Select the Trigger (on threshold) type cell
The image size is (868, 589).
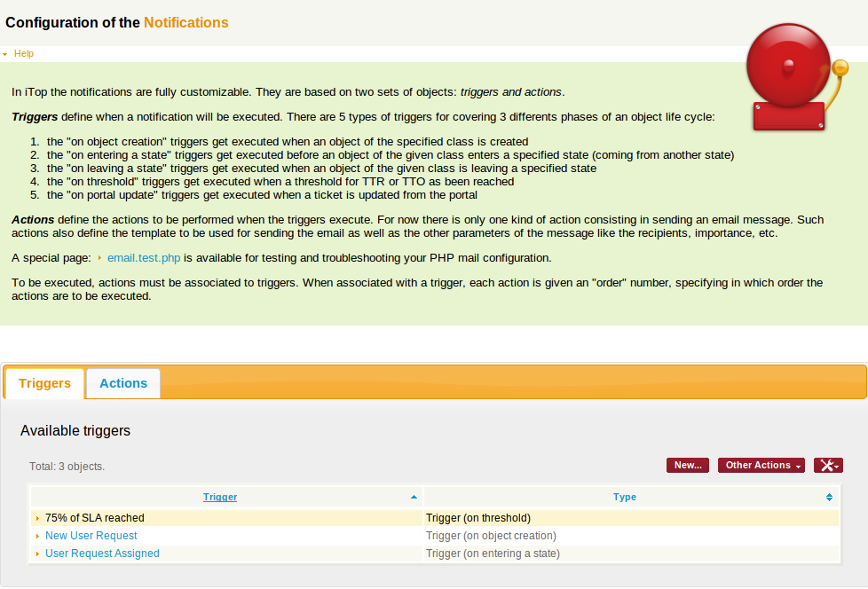tap(478, 518)
